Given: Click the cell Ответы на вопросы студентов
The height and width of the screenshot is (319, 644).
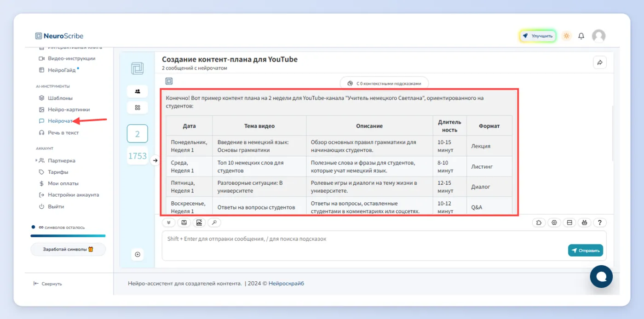Looking at the screenshot, I should click(259, 207).
